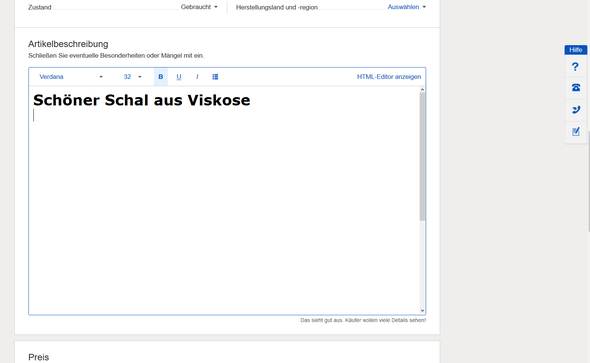Insert bulleted list icon
Viewport: 590px width, 363px height.
pyautogui.click(x=215, y=77)
